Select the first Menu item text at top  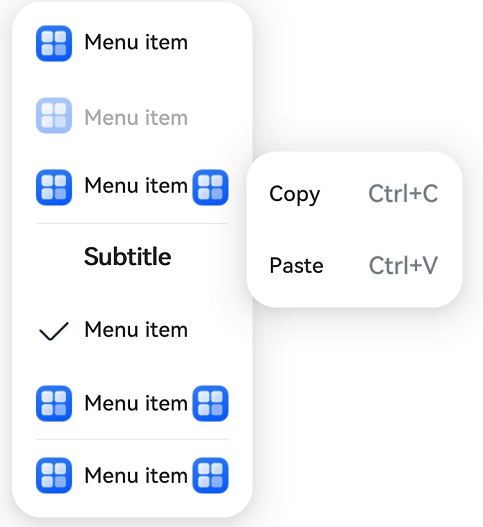point(136,42)
